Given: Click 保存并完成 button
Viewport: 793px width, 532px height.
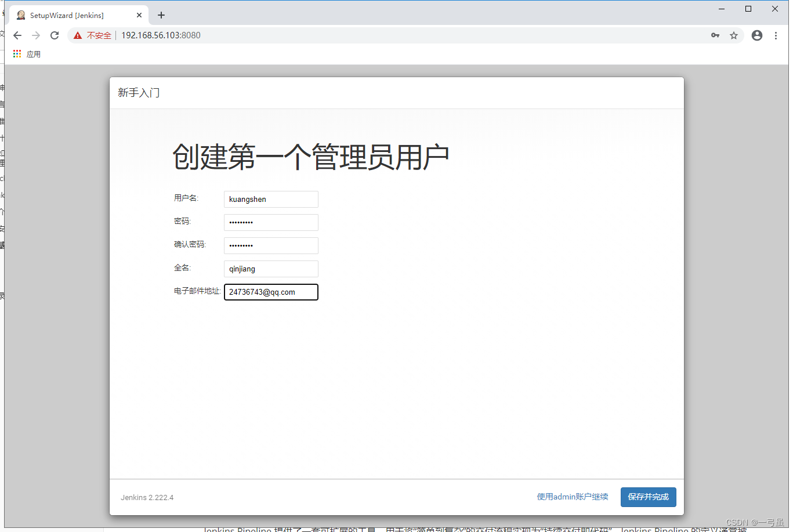Looking at the screenshot, I should point(649,497).
